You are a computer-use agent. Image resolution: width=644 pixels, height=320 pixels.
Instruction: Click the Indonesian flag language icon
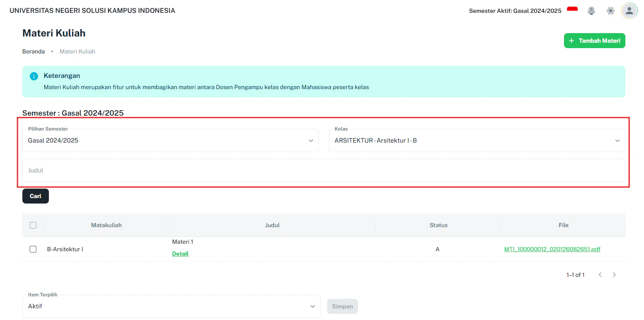(x=572, y=10)
